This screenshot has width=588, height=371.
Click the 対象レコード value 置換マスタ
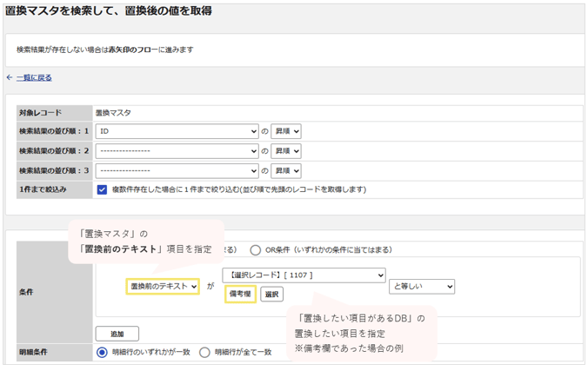click(113, 113)
